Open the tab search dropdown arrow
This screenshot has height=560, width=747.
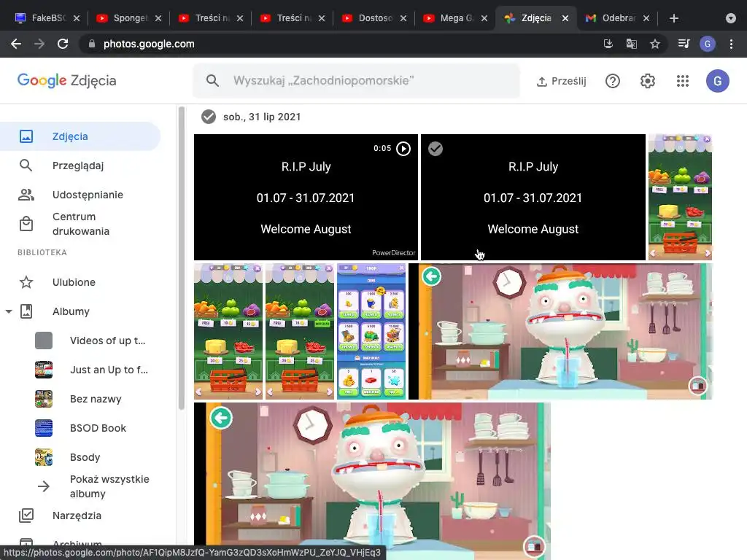[731, 18]
